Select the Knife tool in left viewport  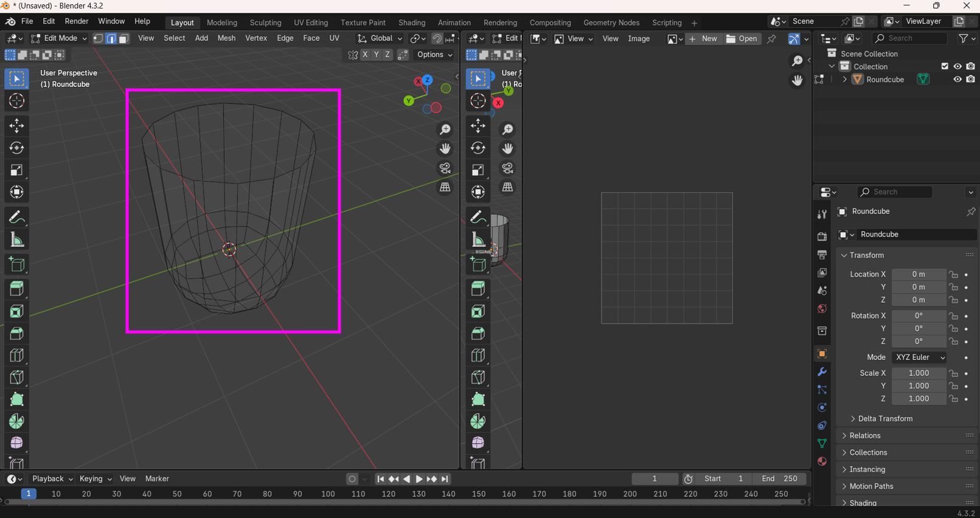16,378
